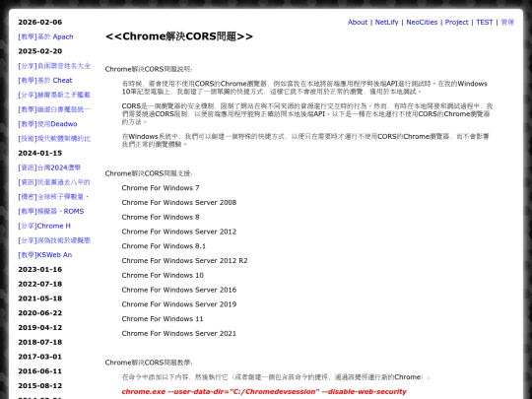Expand the 2015-08-12 date section
Screen dimensions: 532x399
click(x=40, y=386)
